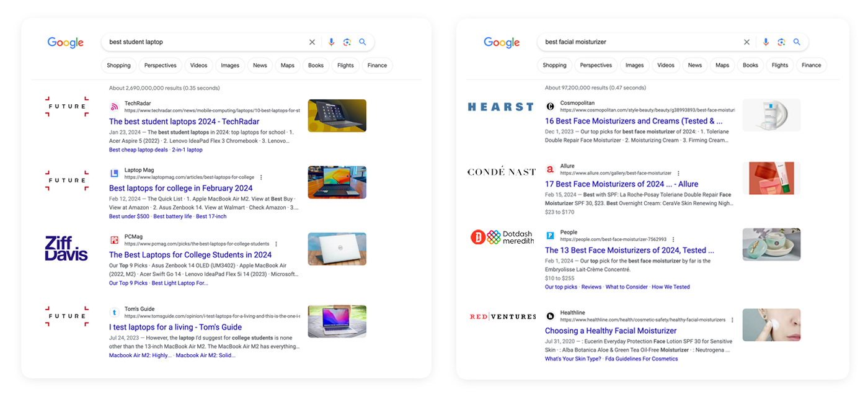The width and height of the screenshot is (868, 397).
Task: Follow 'Best battery life' sitelink
Action: pos(172,216)
